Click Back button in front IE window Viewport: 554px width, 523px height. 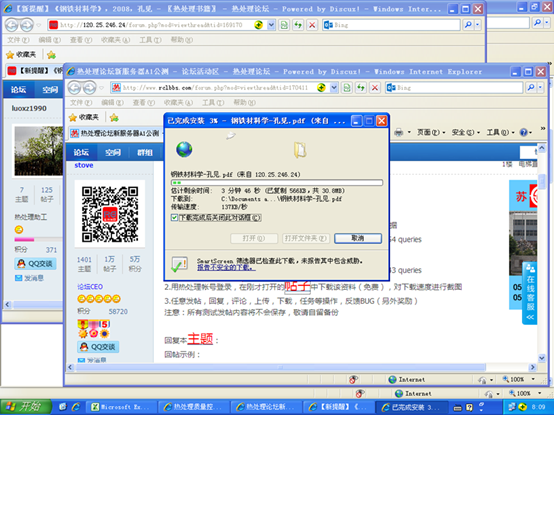[x=75, y=88]
